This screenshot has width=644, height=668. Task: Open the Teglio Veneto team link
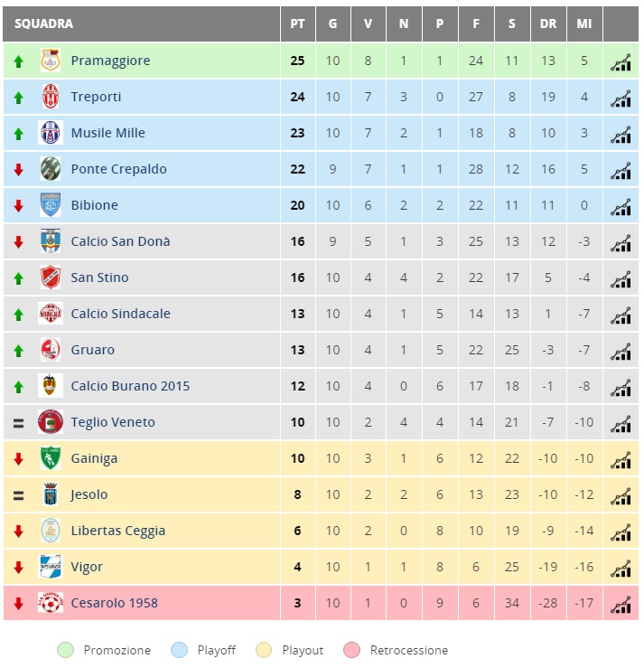point(113,422)
